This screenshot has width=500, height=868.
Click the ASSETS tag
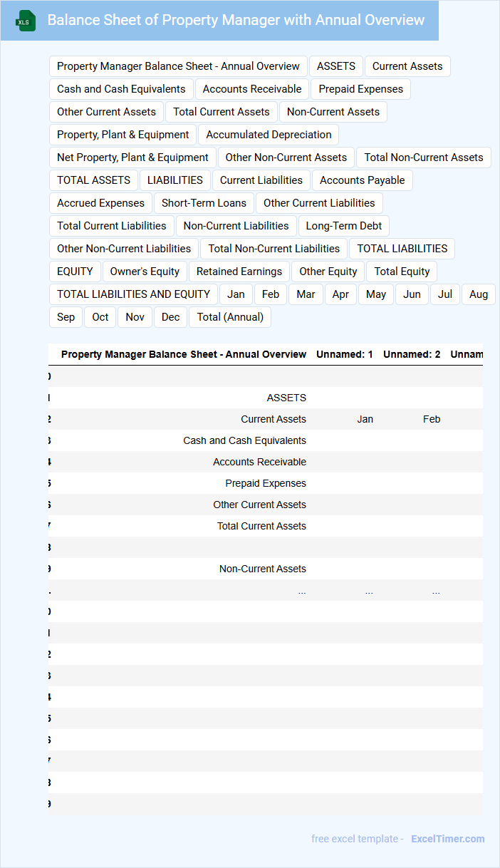click(x=336, y=66)
